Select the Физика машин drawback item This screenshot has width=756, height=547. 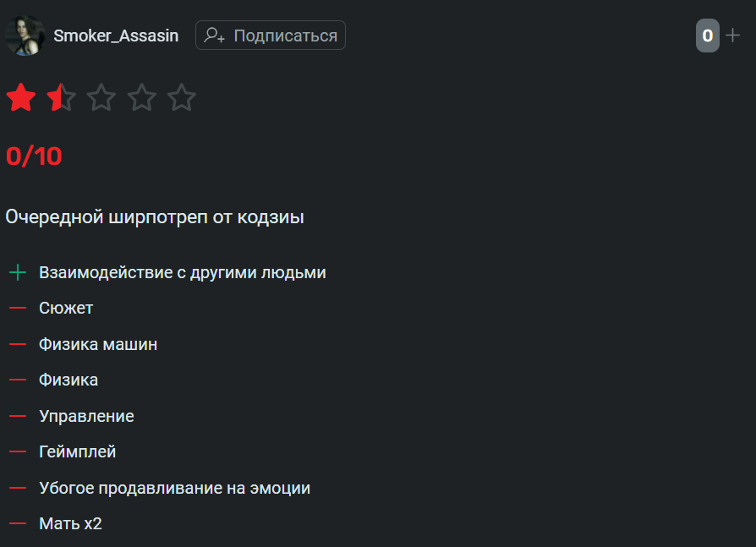(x=98, y=344)
